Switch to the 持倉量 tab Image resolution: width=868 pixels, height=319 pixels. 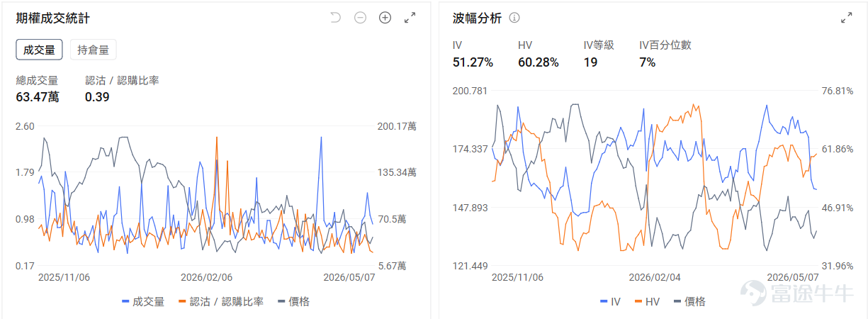pyautogui.click(x=93, y=50)
